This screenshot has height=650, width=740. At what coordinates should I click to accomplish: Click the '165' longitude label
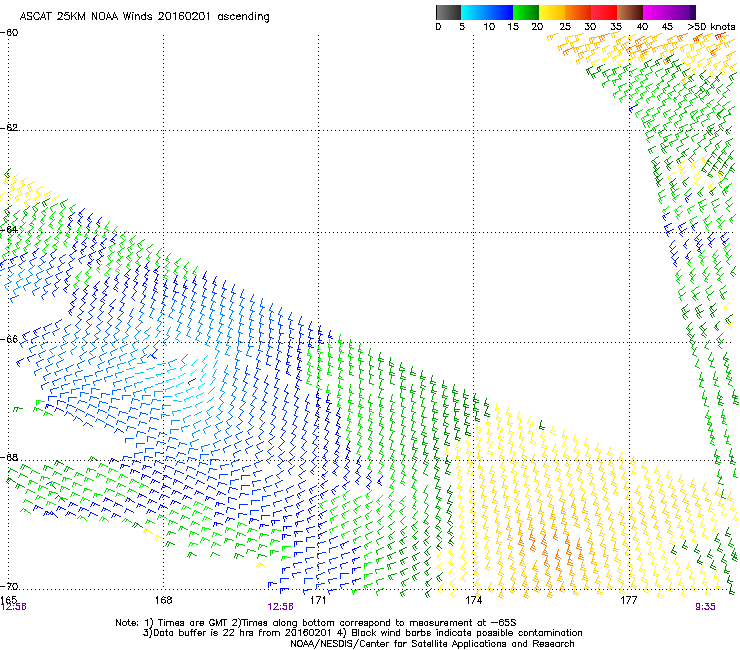click(x=8, y=599)
